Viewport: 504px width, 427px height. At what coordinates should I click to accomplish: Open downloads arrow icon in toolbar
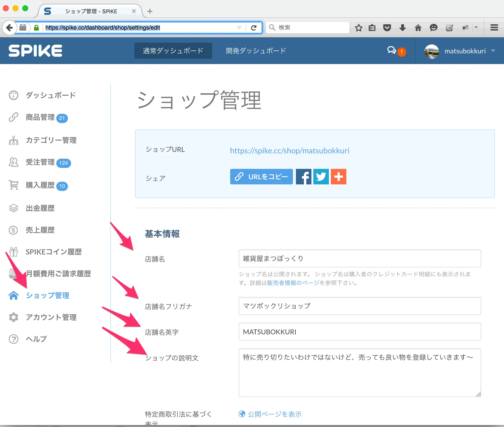(x=402, y=28)
